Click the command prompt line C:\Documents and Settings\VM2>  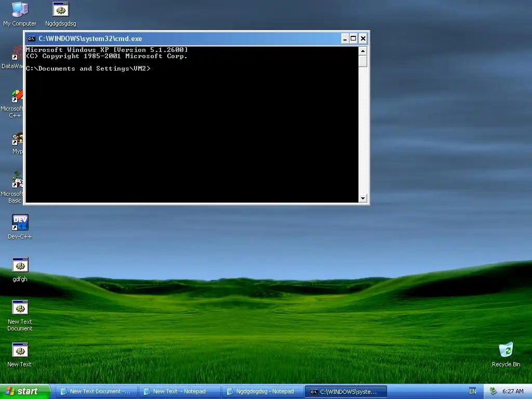pyautogui.click(x=88, y=69)
